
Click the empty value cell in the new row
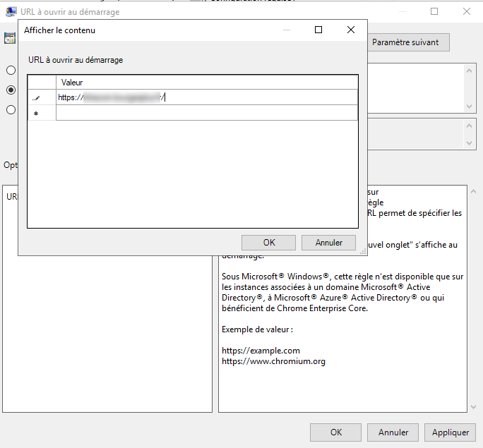(x=206, y=113)
